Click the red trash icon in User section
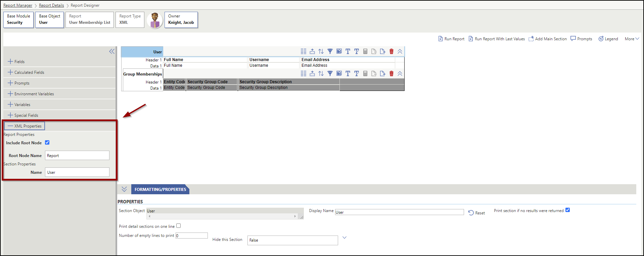Viewport: 644px width, 256px height. (391, 51)
